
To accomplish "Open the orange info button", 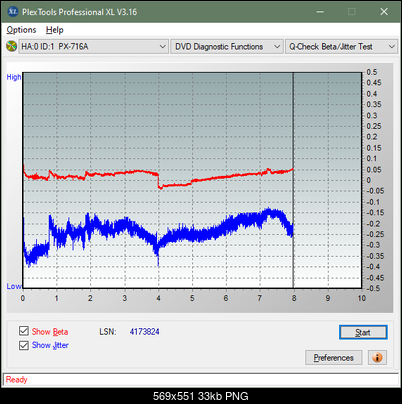I will pos(377,358).
